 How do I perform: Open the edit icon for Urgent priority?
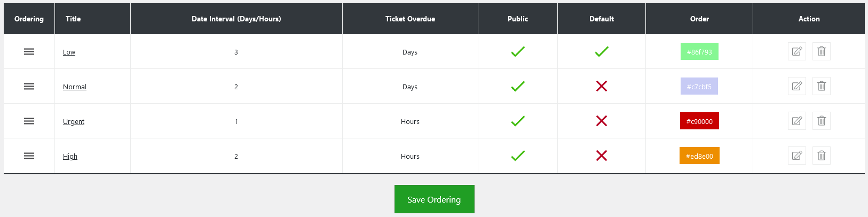click(x=796, y=121)
